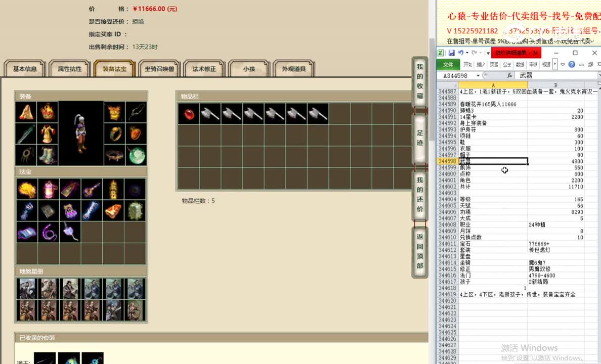This screenshot has width=601, height=364.
Task: Open the Excel 视图 ribbon tab
Action: pyautogui.click(x=546, y=64)
